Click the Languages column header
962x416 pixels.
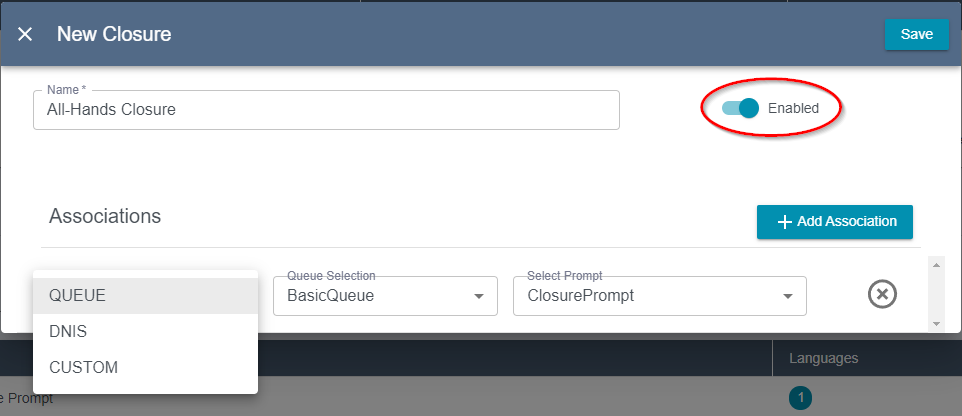pyautogui.click(x=823, y=358)
